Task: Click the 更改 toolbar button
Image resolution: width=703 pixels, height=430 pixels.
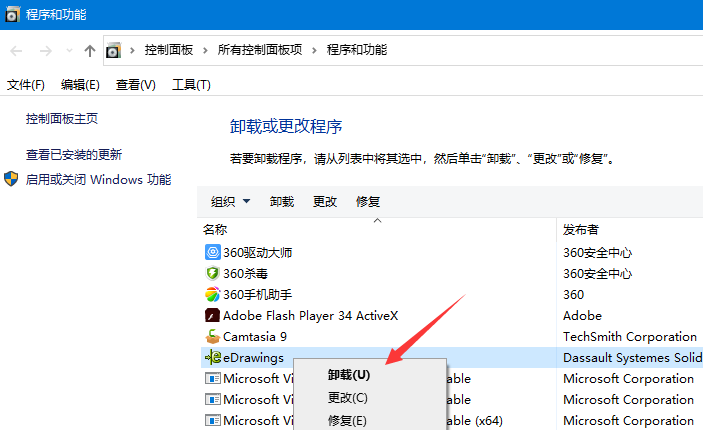Action: coord(325,202)
